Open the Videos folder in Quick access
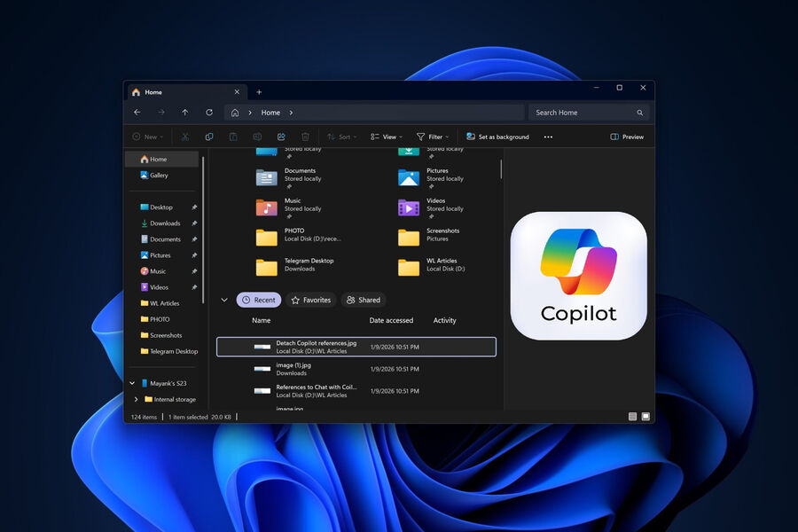 pyautogui.click(x=408, y=207)
